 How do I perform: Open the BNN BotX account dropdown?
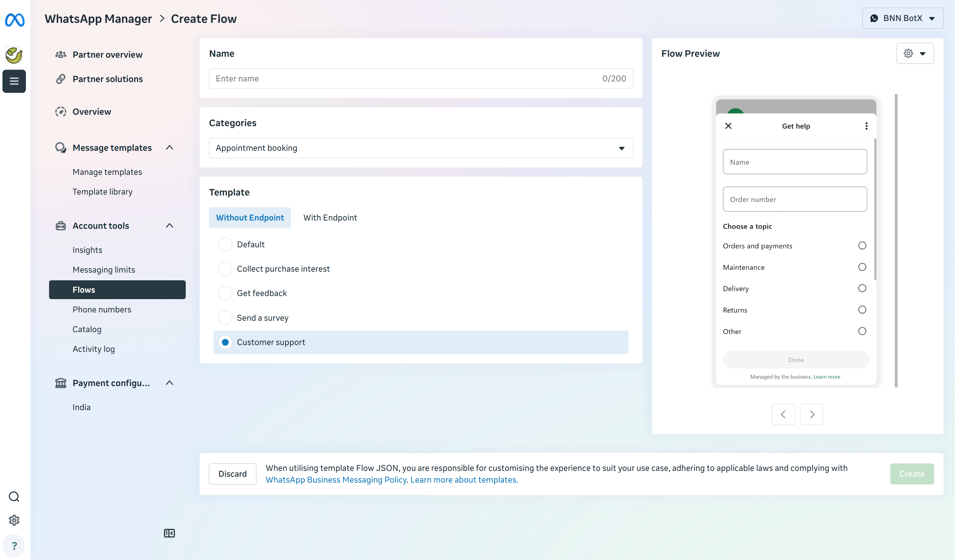[902, 18]
